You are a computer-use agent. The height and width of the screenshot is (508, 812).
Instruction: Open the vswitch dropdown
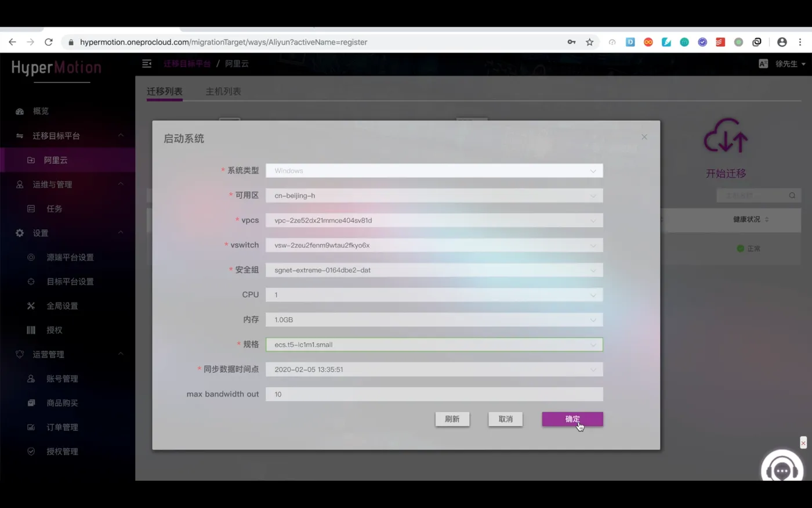[434, 245]
